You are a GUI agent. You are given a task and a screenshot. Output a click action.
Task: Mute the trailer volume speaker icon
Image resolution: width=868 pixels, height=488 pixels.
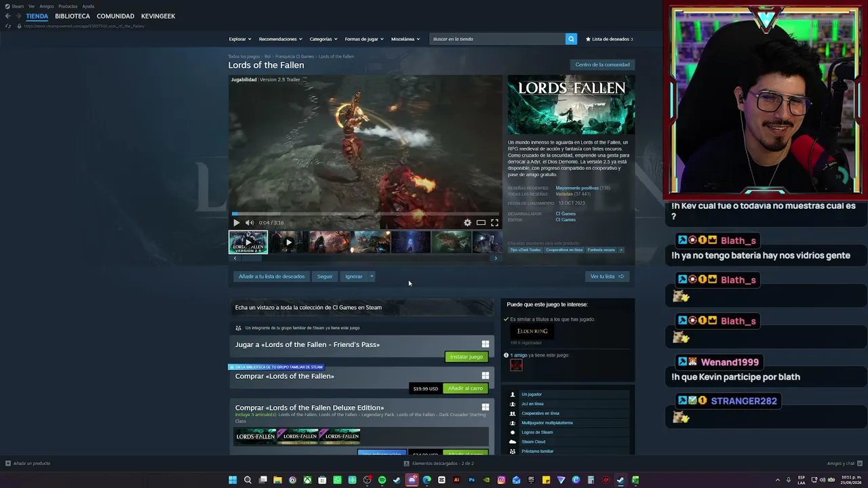pos(250,222)
